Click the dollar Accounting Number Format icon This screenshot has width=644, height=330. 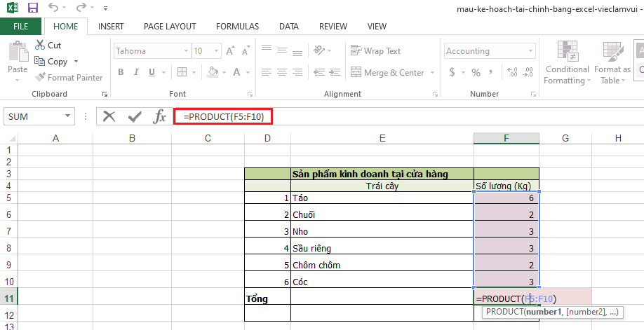(452, 72)
